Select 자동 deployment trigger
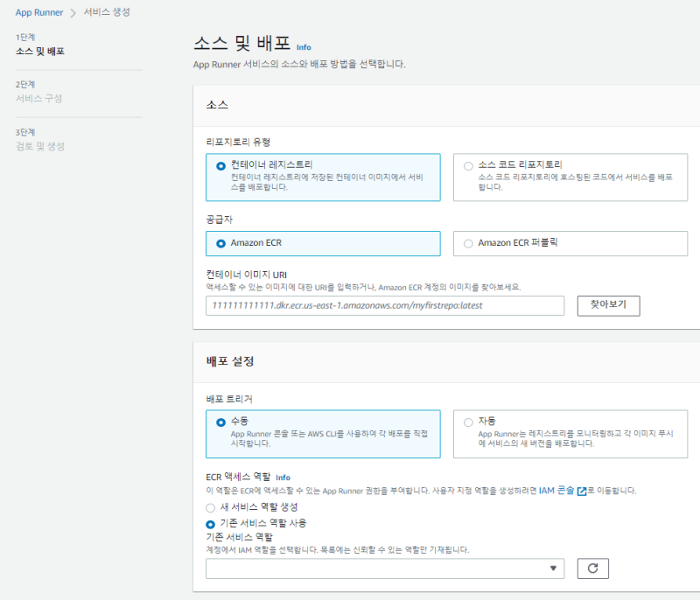This screenshot has height=600, width=700. tap(468, 422)
